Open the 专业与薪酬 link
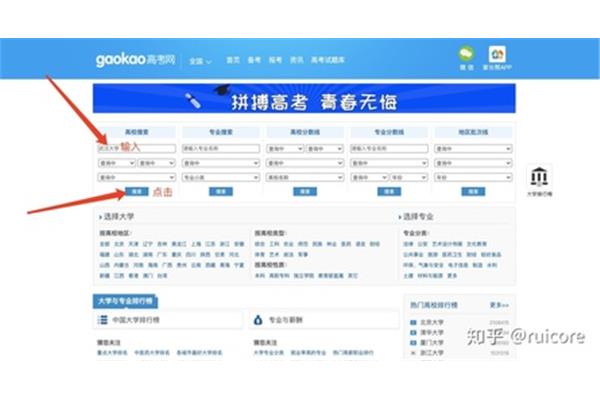This screenshot has height=400, width=600. [286, 320]
